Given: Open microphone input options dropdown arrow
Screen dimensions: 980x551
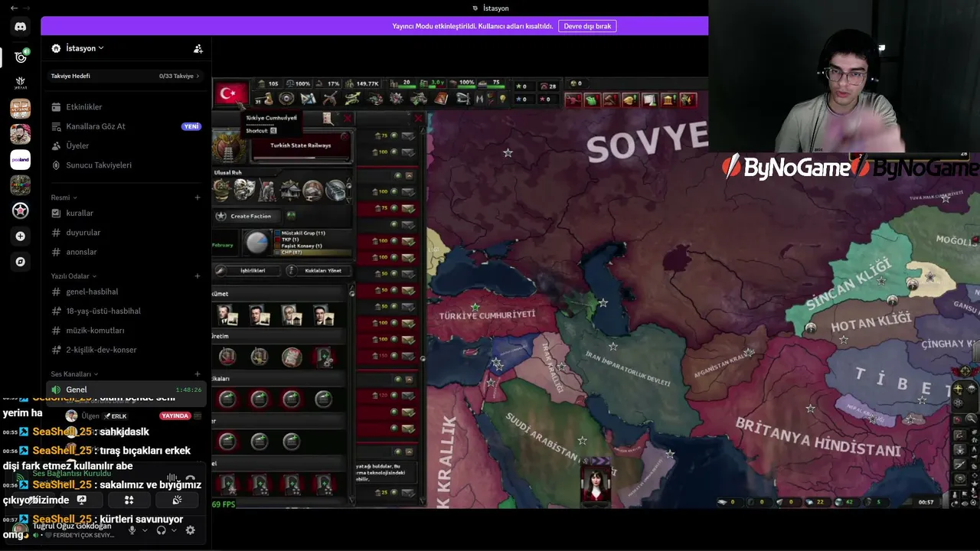Looking at the screenshot, I should click(x=144, y=530).
